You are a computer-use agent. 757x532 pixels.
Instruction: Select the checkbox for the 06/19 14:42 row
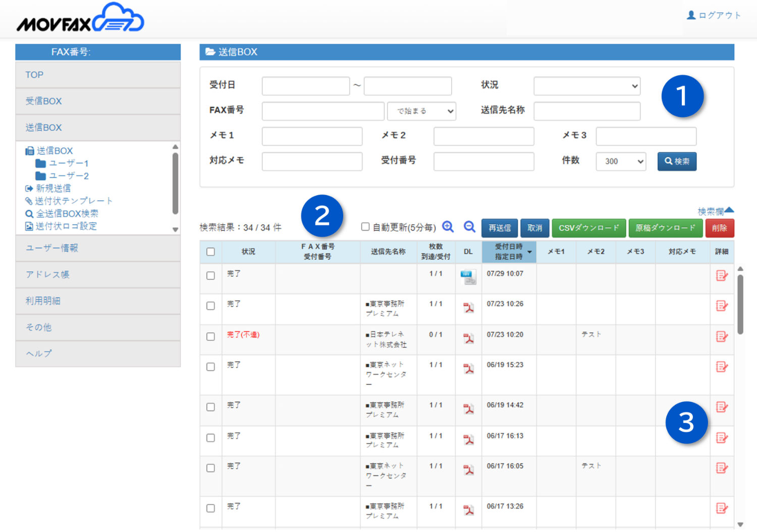(210, 407)
